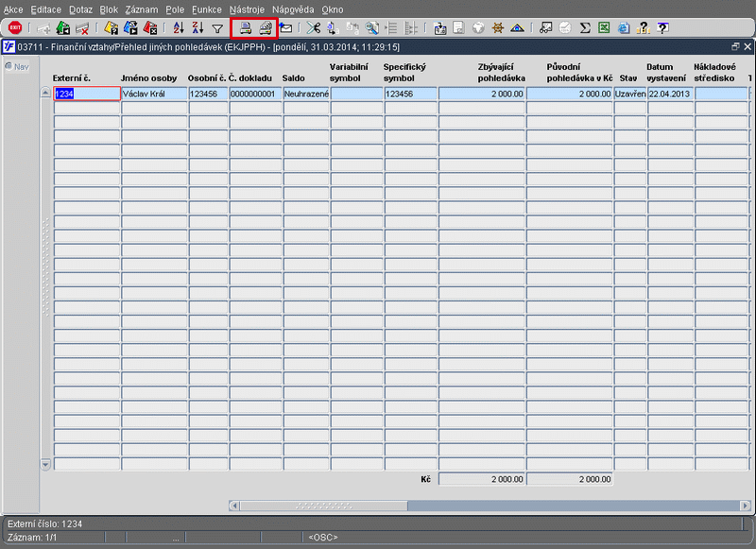Click the Internet Explorer browser icon
756x549 pixels.
(624, 28)
